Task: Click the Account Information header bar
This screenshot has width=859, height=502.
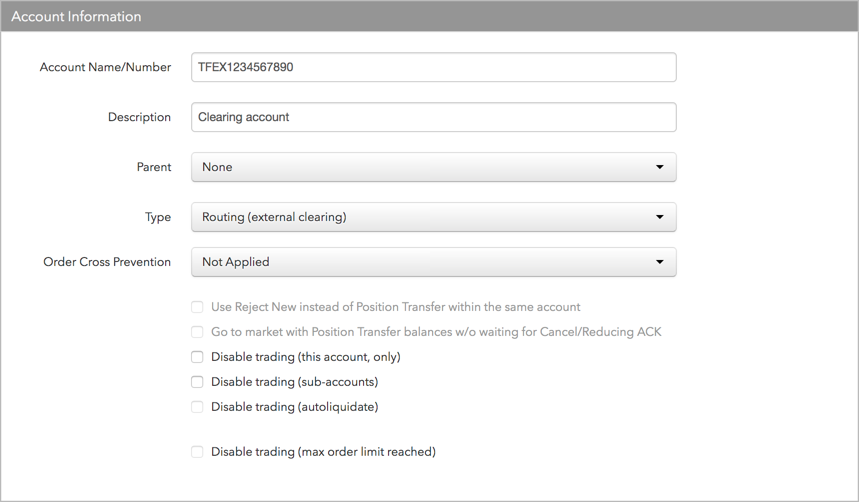Action: tap(430, 16)
